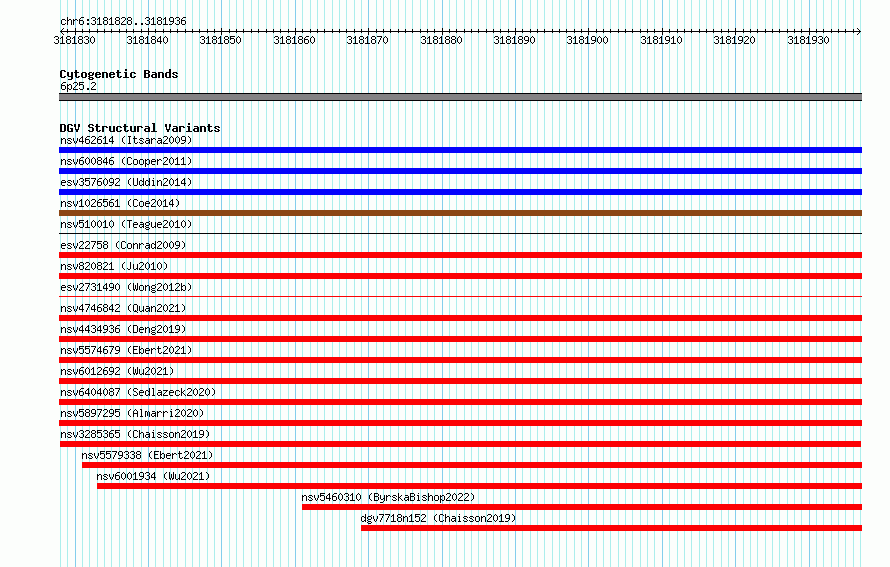This screenshot has width=890, height=567.
Task: Click the red bar under nsv3285365
Action: point(460,444)
